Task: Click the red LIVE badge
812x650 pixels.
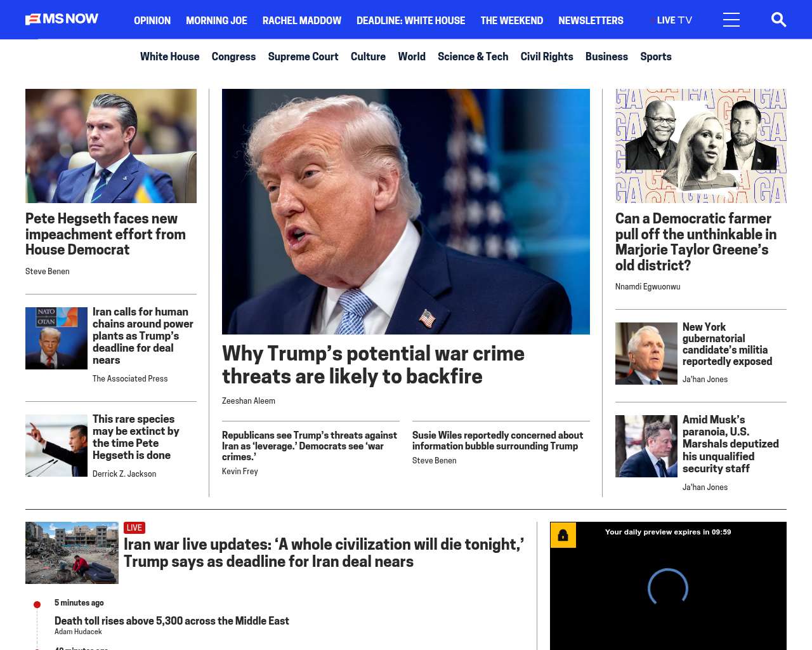Action: pyautogui.click(x=134, y=527)
